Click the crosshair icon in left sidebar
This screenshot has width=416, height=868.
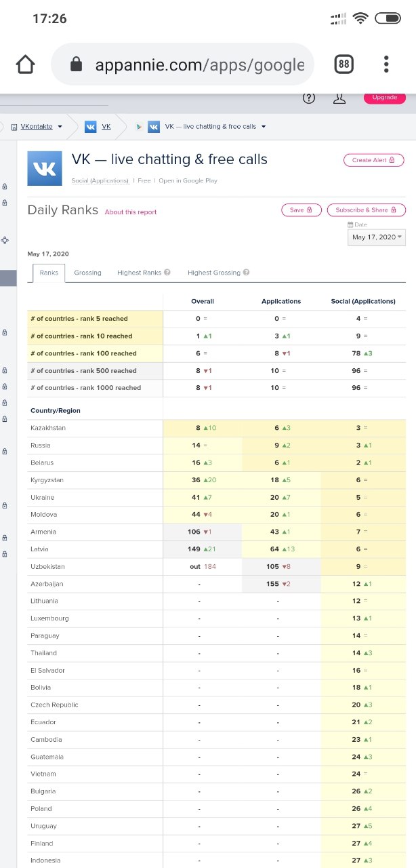coord(5,240)
